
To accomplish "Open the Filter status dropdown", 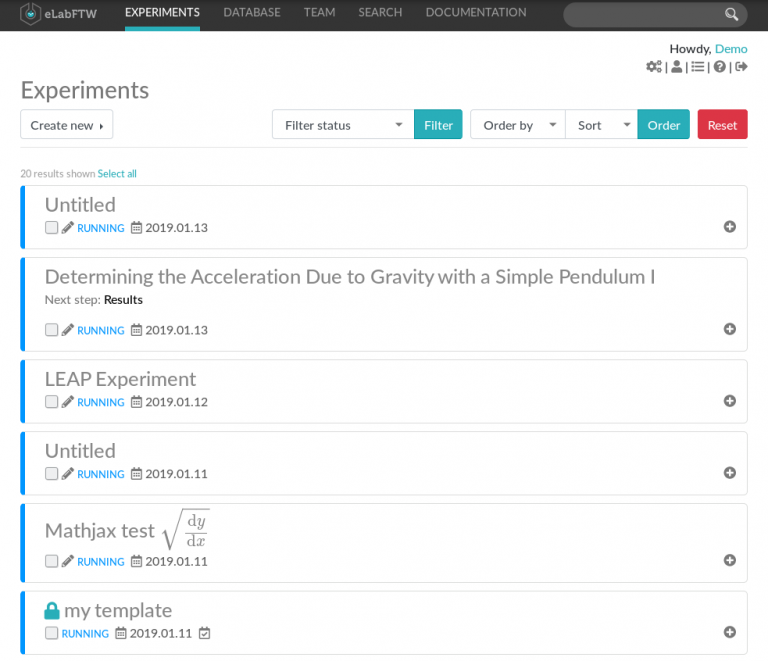I will 342,125.
